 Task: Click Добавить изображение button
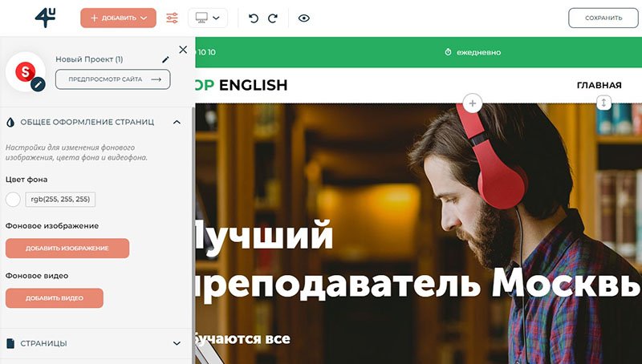67,249
